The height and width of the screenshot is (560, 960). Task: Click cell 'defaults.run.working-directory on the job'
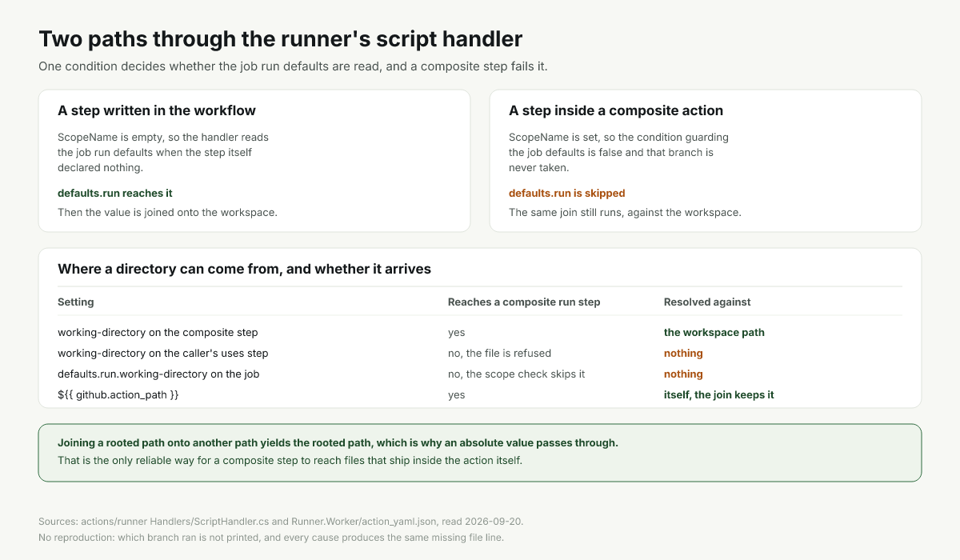tap(158, 374)
